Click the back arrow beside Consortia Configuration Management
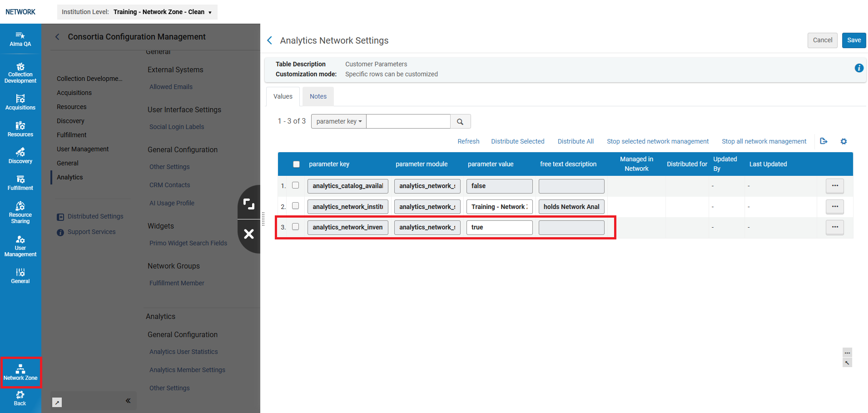Image resolution: width=868 pixels, height=413 pixels. click(x=57, y=37)
